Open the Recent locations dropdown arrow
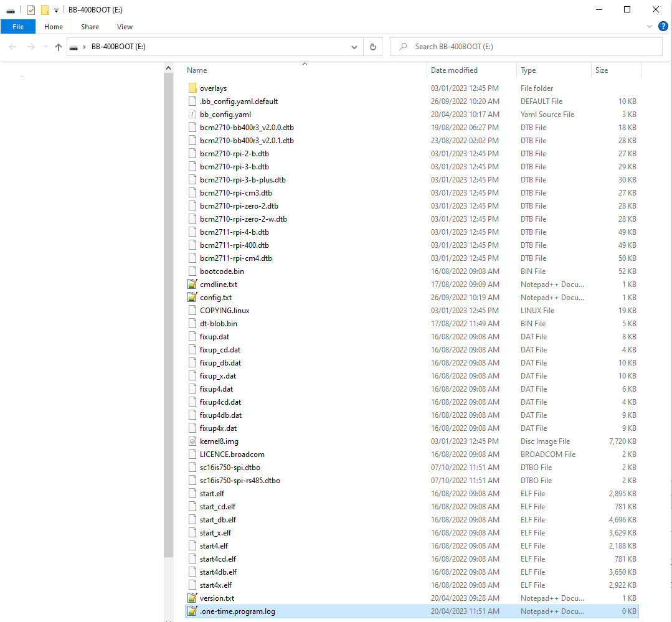The height and width of the screenshot is (622, 672). pos(44,47)
